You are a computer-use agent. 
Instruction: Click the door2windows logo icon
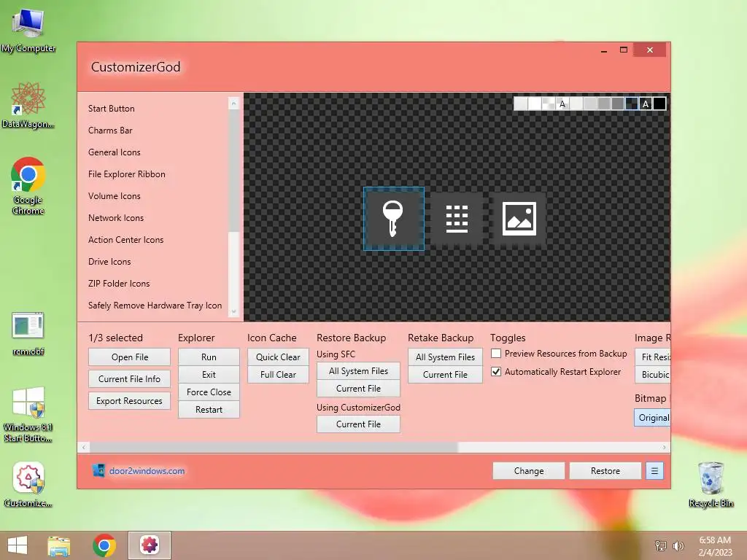click(x=98, y=470)
